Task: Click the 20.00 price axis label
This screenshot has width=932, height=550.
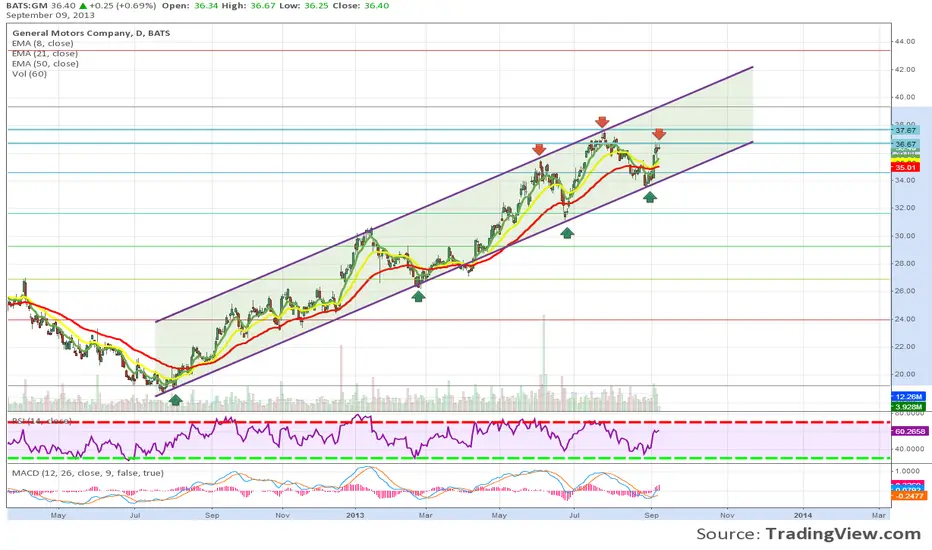Action: tap(905, 375)
